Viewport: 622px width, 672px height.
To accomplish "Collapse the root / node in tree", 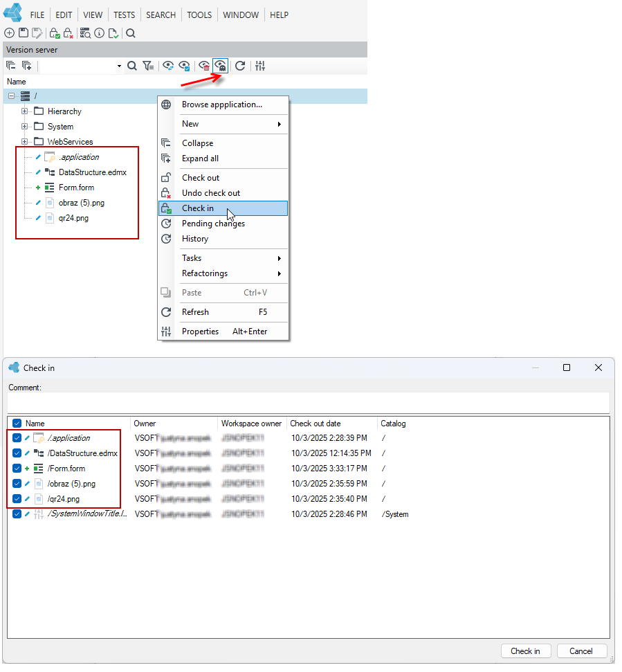I will tap(12, 96).
